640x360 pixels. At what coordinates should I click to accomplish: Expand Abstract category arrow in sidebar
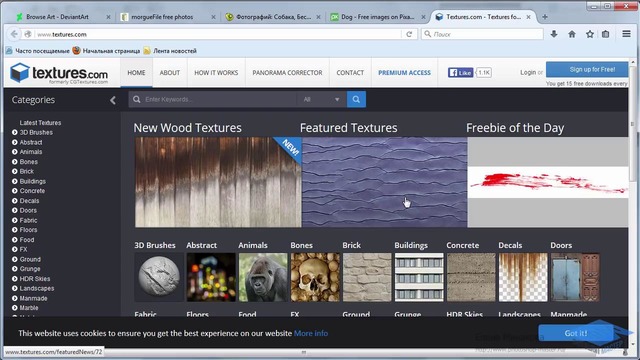click(x=15, y=142)
